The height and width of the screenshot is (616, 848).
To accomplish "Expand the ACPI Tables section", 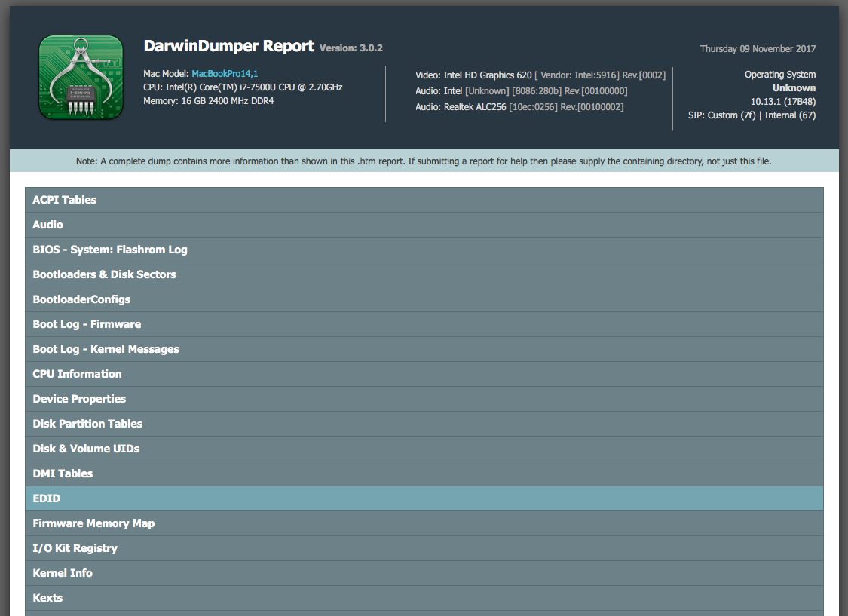I will [65, 200].
